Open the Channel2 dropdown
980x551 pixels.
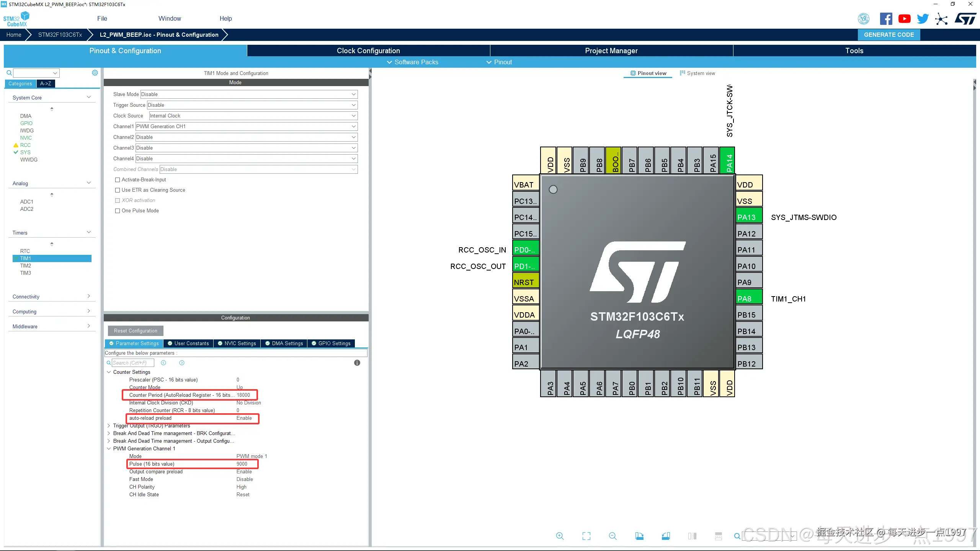coord(247,137)
